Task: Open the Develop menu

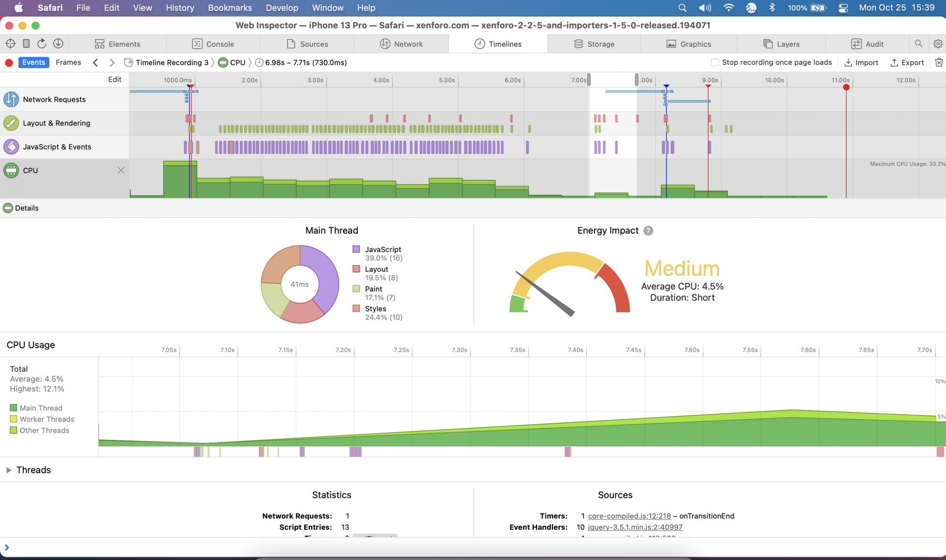Action: (x=282, y=8)
